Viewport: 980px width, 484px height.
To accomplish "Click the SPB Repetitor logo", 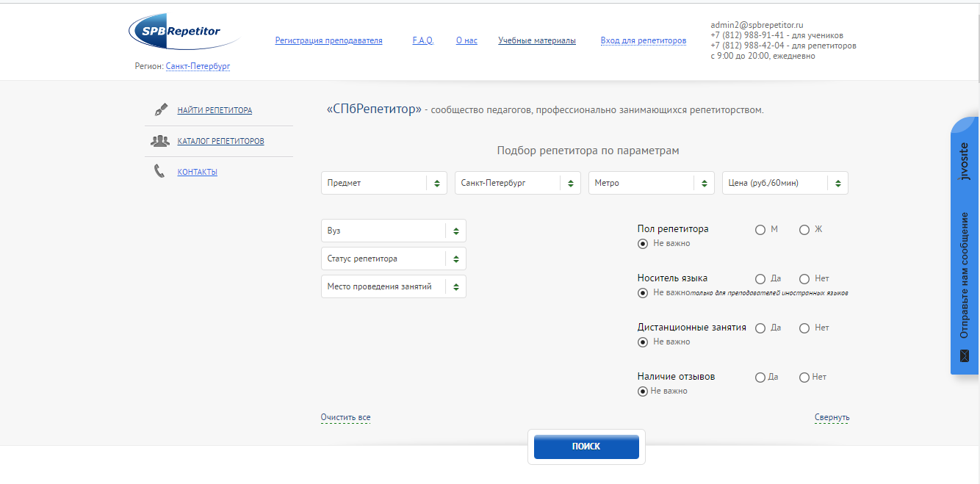I will tap(184, 32).
